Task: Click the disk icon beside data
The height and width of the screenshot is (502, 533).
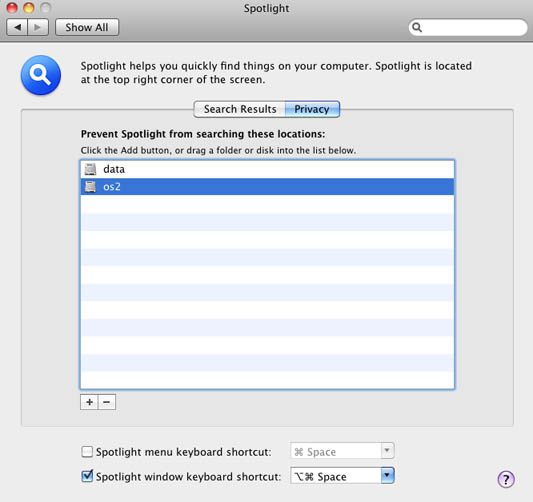Action: coord(90,169)
